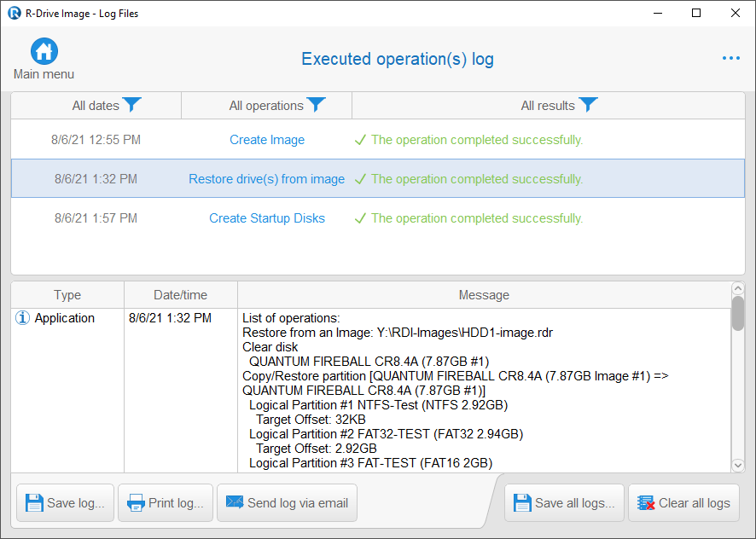Select the Create Image log entry
Image resolution: width=756 pixels, height=539 pixels.
(378, 140)
